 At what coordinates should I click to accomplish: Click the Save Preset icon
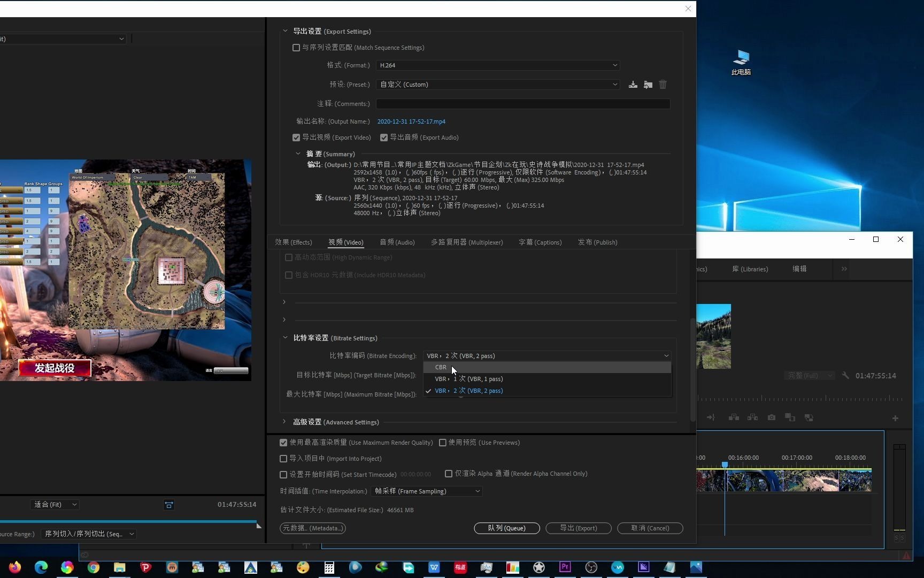point(633,85)
